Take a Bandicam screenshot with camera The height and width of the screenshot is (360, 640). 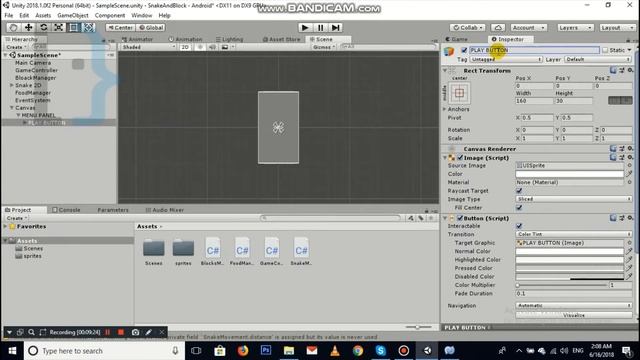(x=136, y=332)
